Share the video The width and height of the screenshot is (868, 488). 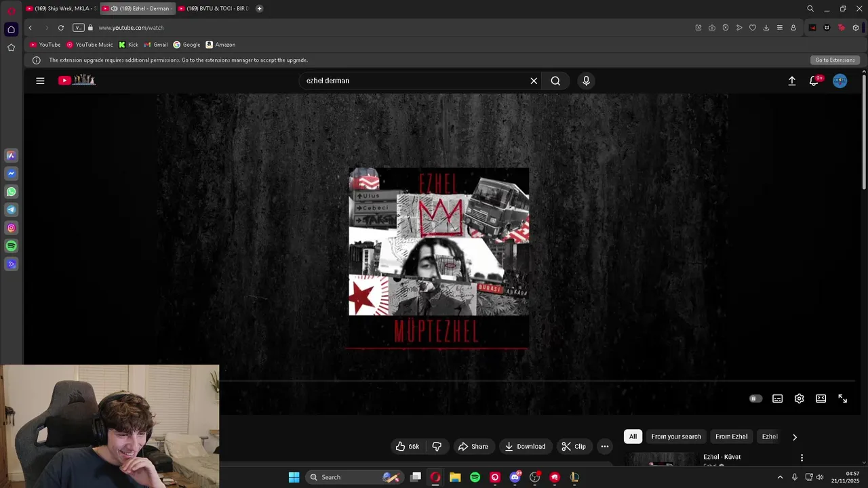tap(473, 446)
